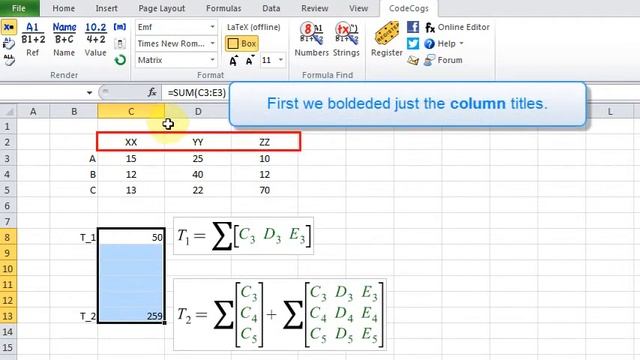Image resolution: width=640 pixels, height=360 pixels.
Task: Click cell containing YY
Action: [x=198, y=142]
